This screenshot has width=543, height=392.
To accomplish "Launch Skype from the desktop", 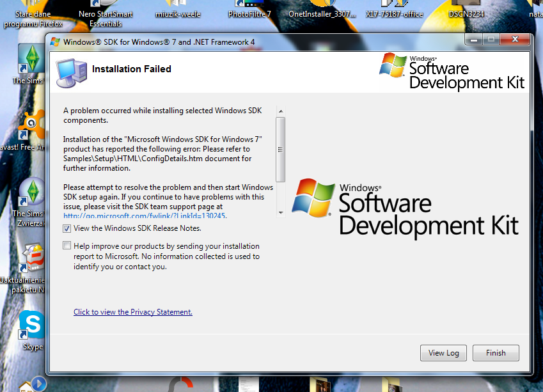I will 32,331.
